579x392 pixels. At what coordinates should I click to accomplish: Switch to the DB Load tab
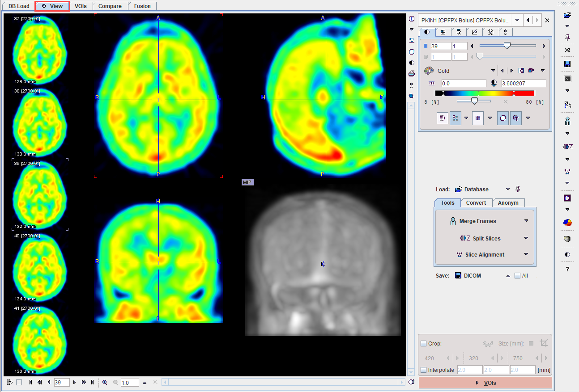(19, 6)
